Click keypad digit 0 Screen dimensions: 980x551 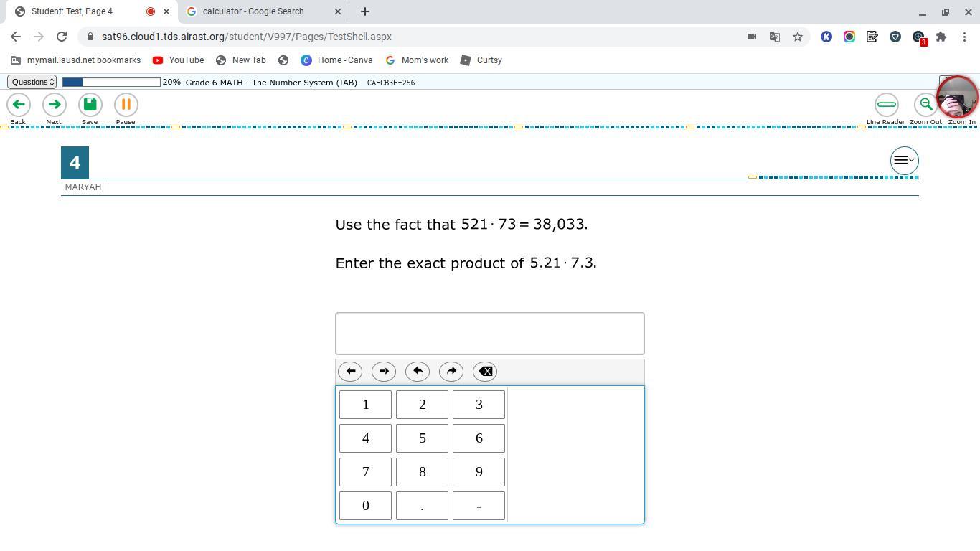pos(365,506)
